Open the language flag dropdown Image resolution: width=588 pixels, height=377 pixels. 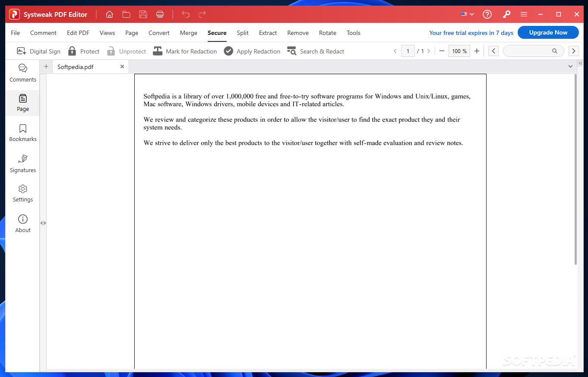tap(468, 14)
